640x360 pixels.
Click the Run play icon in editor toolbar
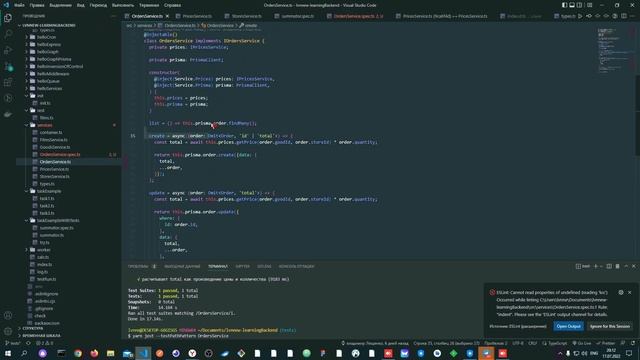coord(580,16)
